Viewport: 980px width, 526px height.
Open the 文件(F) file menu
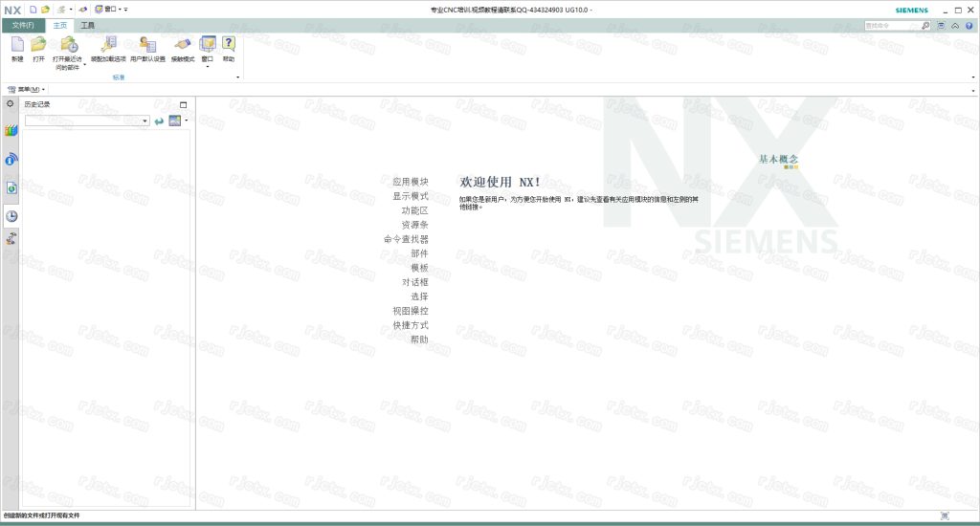tap(23, 25)
